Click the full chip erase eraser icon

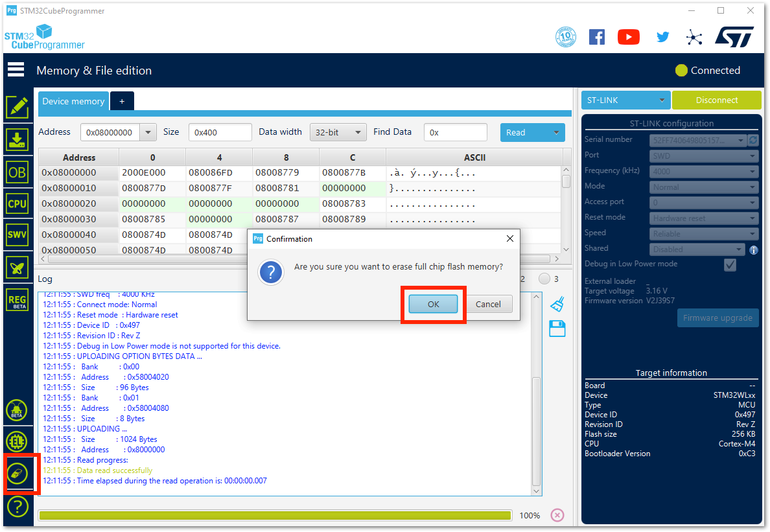click(17, 474)
